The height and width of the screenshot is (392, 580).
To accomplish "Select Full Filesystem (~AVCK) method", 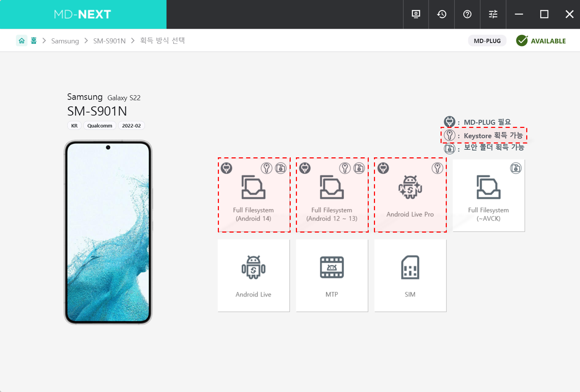I will tap(488, 195).
